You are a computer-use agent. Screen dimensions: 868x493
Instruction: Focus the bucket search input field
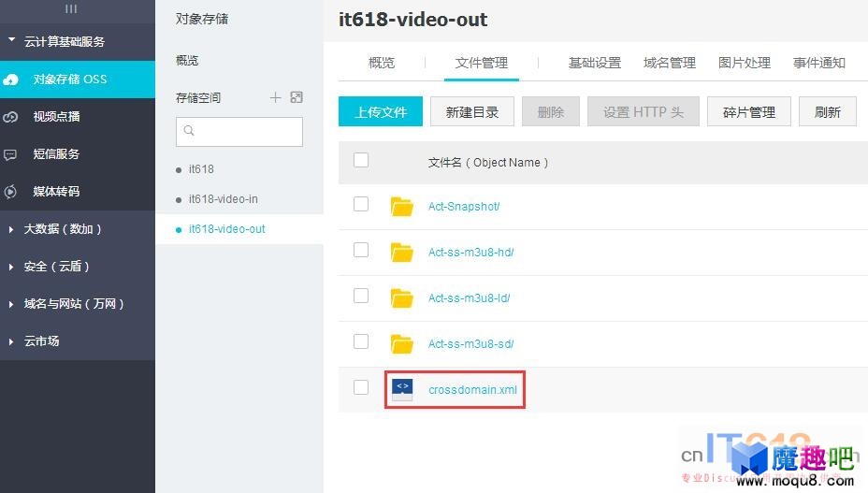pos(239,131)
